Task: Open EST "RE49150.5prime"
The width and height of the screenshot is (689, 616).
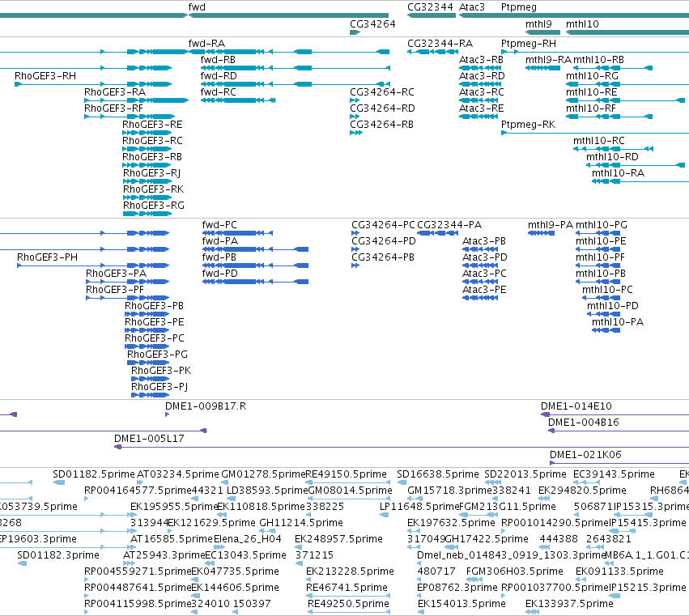Action: click(346, 474)
